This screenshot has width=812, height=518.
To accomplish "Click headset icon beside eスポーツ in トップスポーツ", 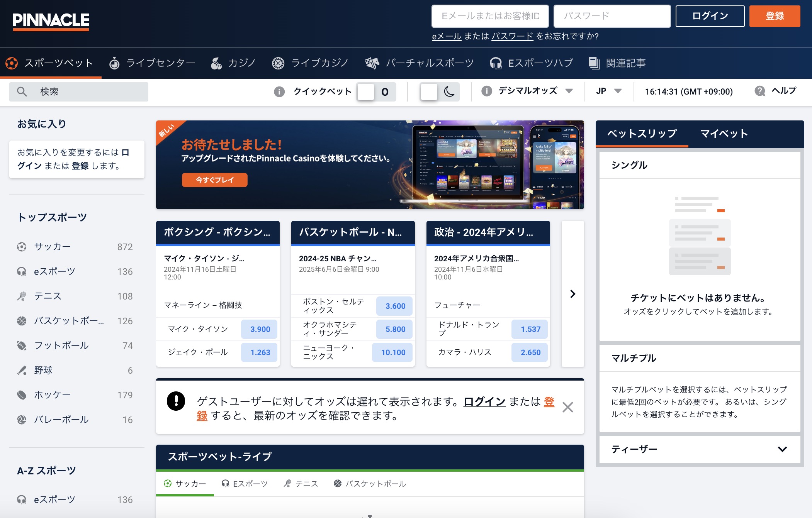I will 22,271.
